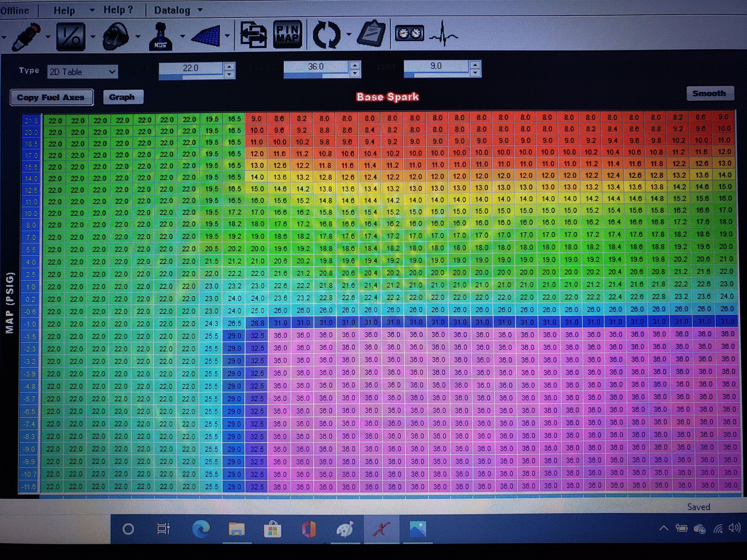
Task: Open the turbo boost icon
Action: (x=116, y=36)
